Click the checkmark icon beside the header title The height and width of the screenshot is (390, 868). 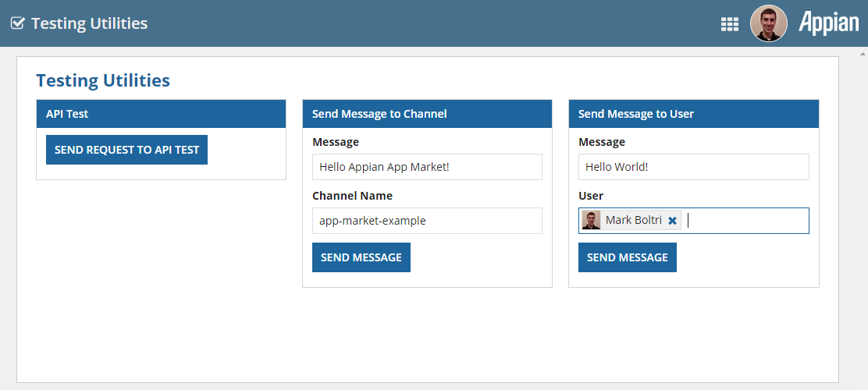(x=17, y=23)
